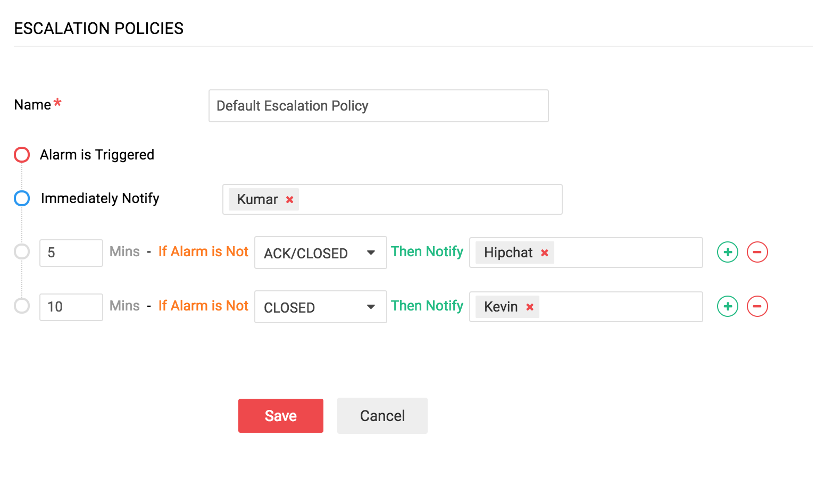The image size is (833, 504).
Task: Click empty area of Hipchat notify box
Action: 628,253
